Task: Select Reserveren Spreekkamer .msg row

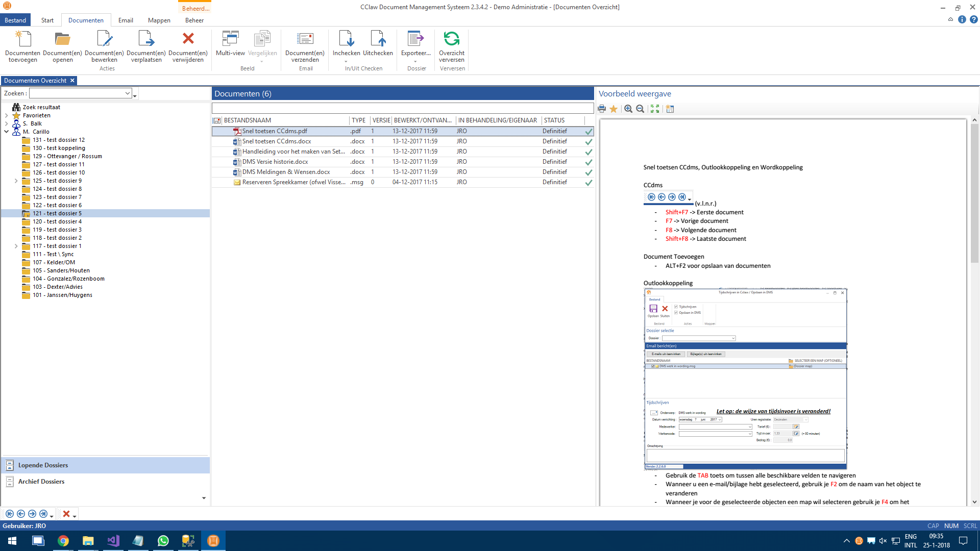Action: [x=403, y=182]
